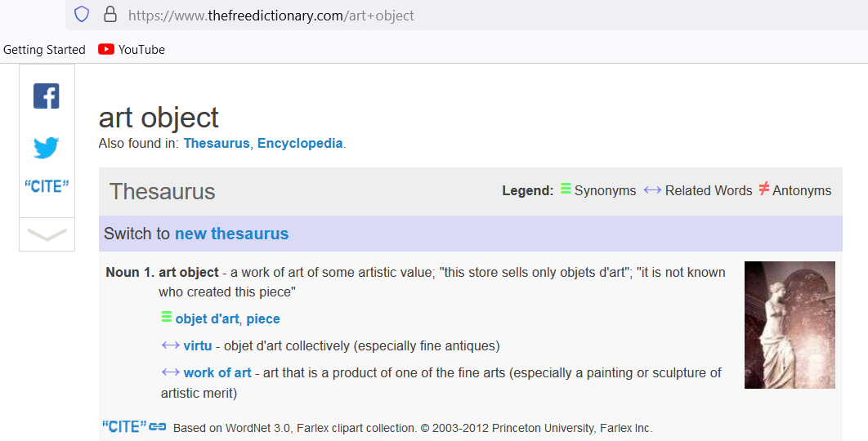Click the Venus statue thumbnail image
The image size is (868, 441).
pyautogui.click(x=790, y=324)
